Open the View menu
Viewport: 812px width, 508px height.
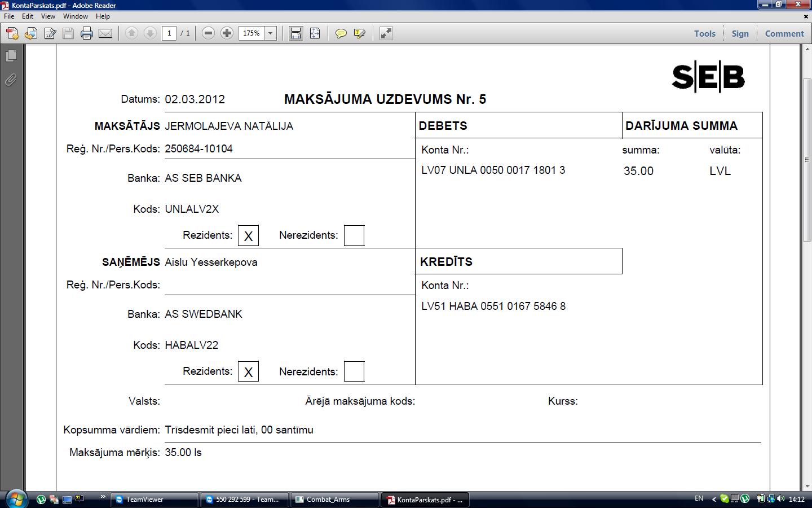pyautogui.click(x=48, y=16)
